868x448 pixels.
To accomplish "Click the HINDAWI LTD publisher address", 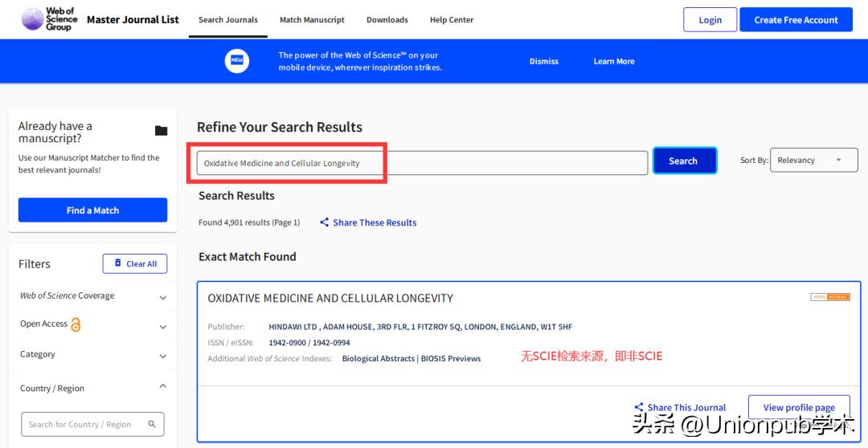I will pyautogui.click(x=420, y=327).
